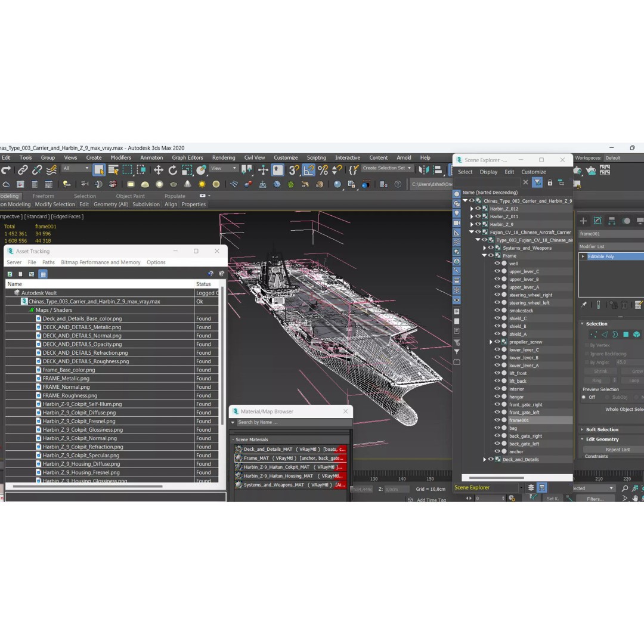Screen dimensions: 644x644
Task: Click the Modify Selection ribbon button
Action: [x=55, y=204]
